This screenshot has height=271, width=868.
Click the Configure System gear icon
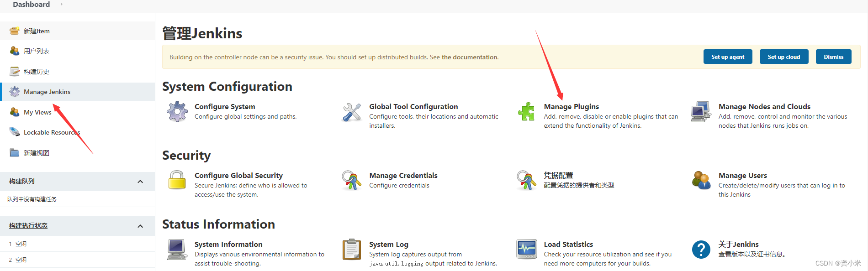177,112
